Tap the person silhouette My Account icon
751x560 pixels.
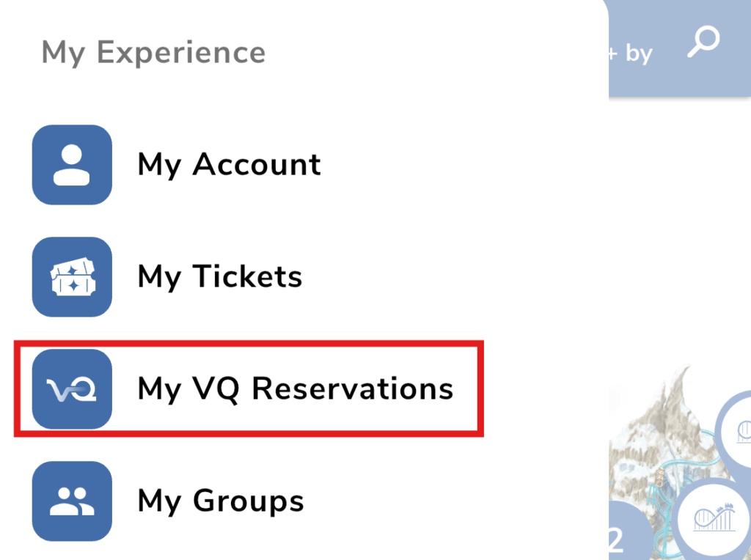[72, 165]
